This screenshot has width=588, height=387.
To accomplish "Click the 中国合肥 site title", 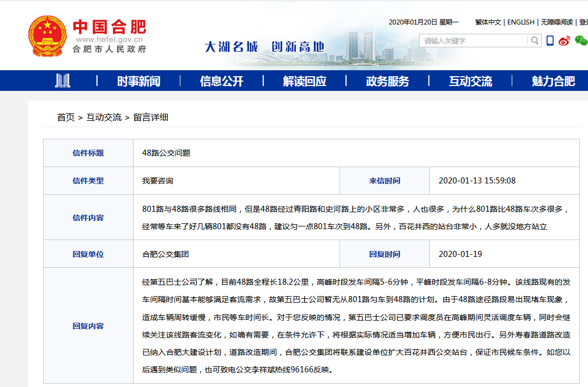I will pyautogui.click(x=110, y=27).
